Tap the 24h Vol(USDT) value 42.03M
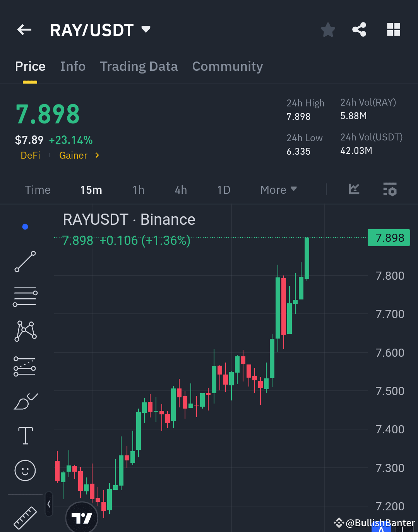 pos(356,151)
